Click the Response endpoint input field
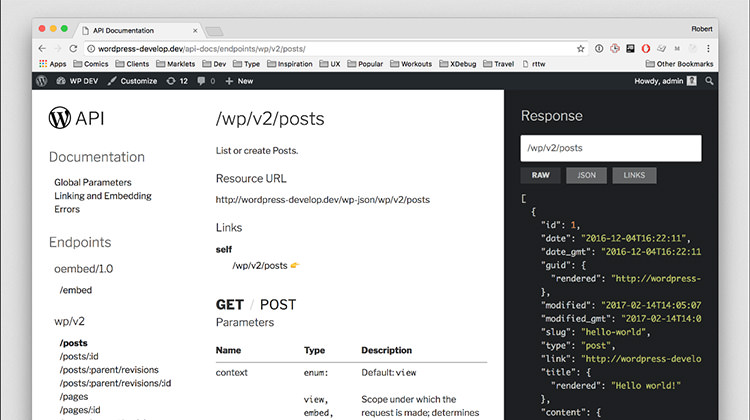This screenshot has height=420, width=750. click(610, 148)
